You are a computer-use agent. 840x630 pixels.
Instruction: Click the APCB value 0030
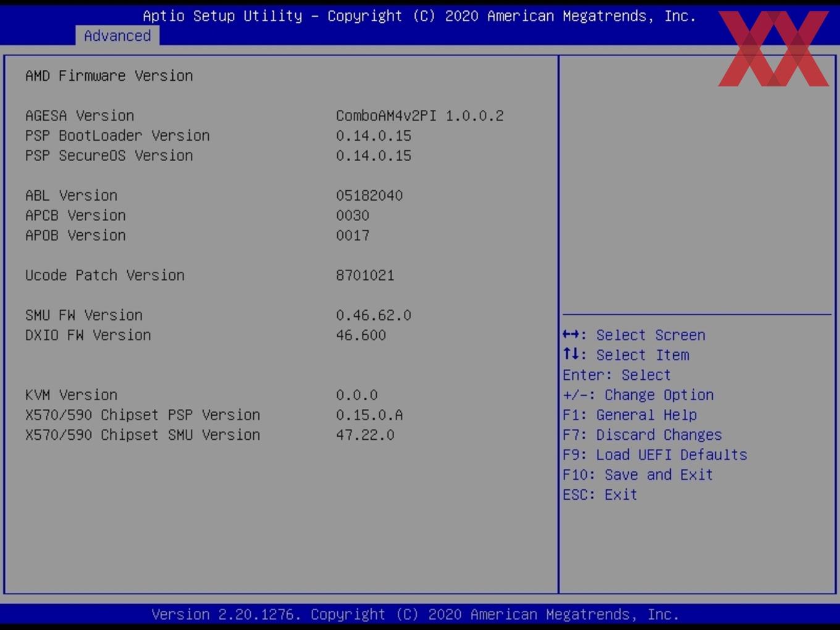click(353, 216)
